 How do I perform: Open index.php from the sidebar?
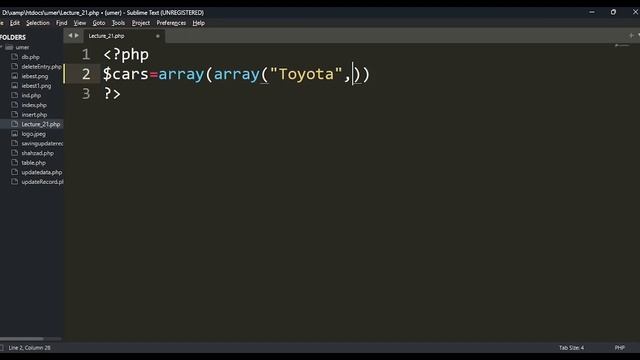click(34, 105)
